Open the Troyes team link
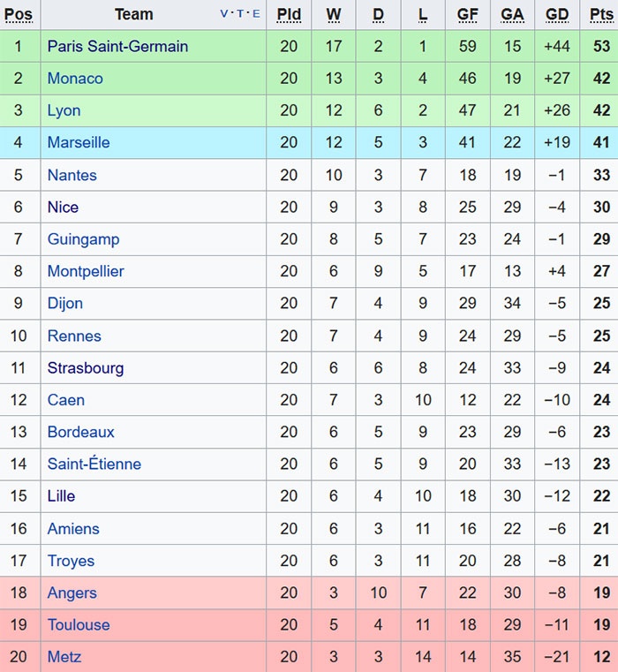Image resolution: width=618 pixels, height=672 pixels. pos(71,561)
